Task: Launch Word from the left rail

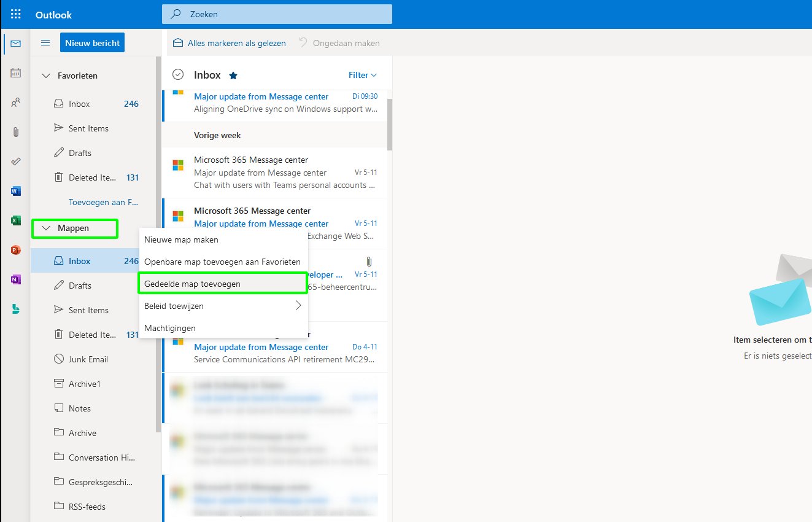Action: pyautogui.click(x=16, y=191)
